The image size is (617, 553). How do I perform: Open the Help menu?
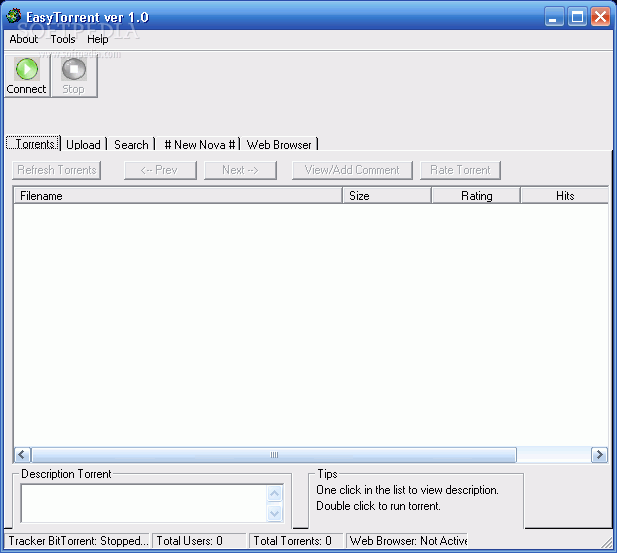coord(98,39)
